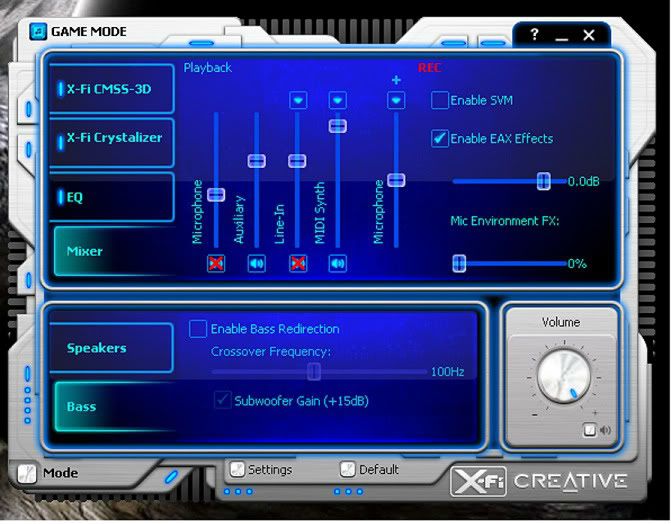Open help with the question mark

(534, 34)
